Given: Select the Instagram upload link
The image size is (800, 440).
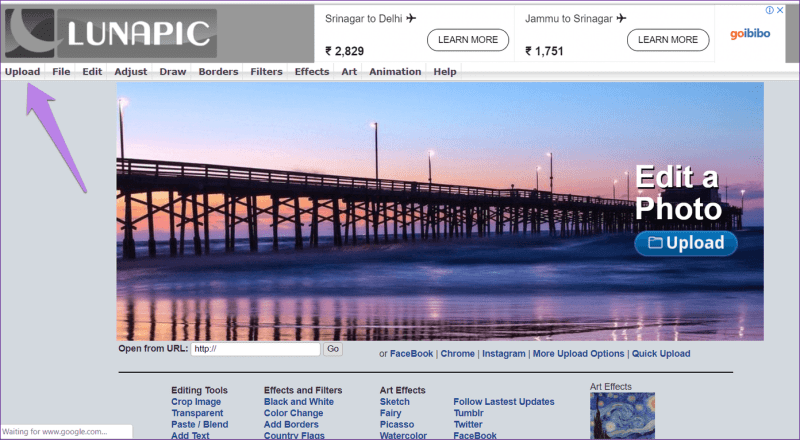Looking at the screenshot, I should pyautogui.click(x=503, y=354).
